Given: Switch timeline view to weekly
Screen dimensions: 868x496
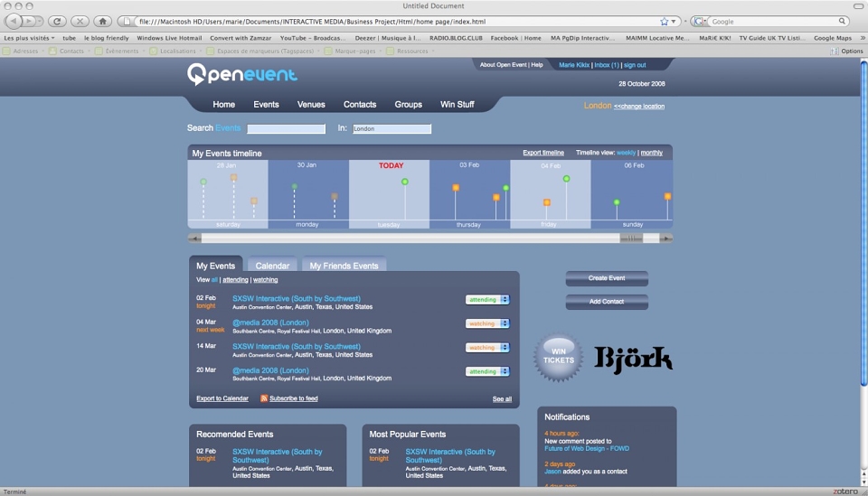Looking at the screenshot, I should pyautogui.click(x=626, y=153).
